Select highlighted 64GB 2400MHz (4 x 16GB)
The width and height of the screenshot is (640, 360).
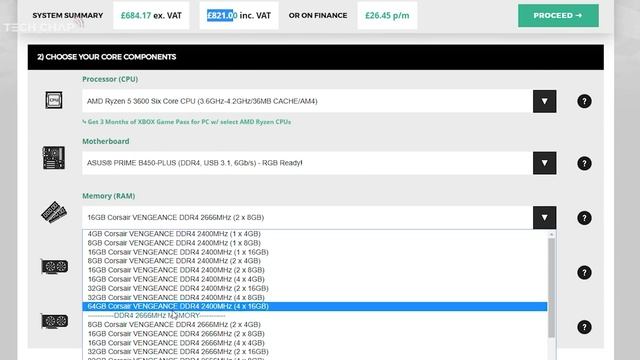[315, 307]
